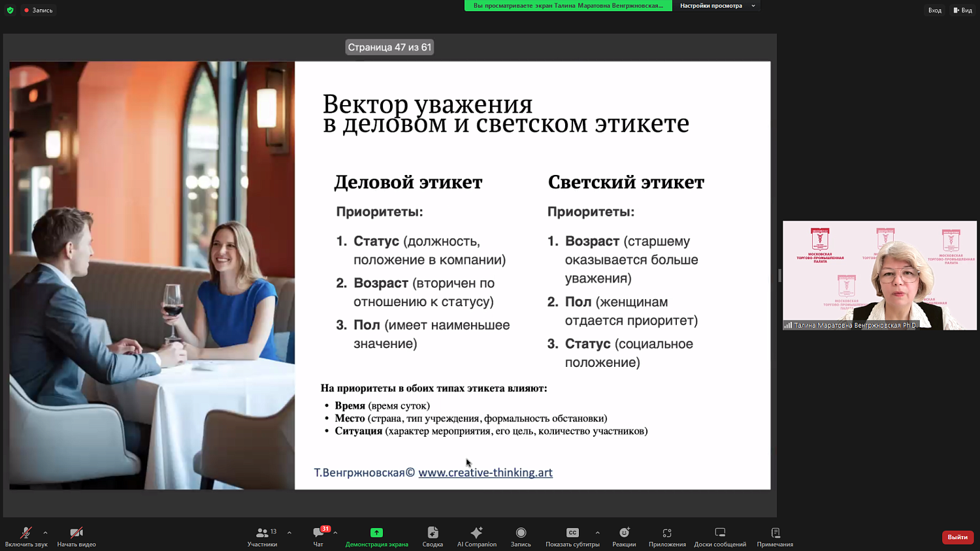The width and height of the screenshot is (980, 551).
Task: Toggle Начать видео to start video
Action: pyautogui.click(x=75, y=535)
